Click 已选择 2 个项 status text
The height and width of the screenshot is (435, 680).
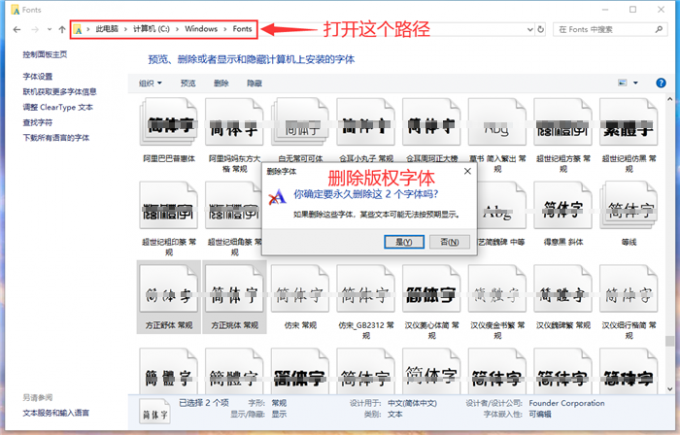(x=204, y=403)
